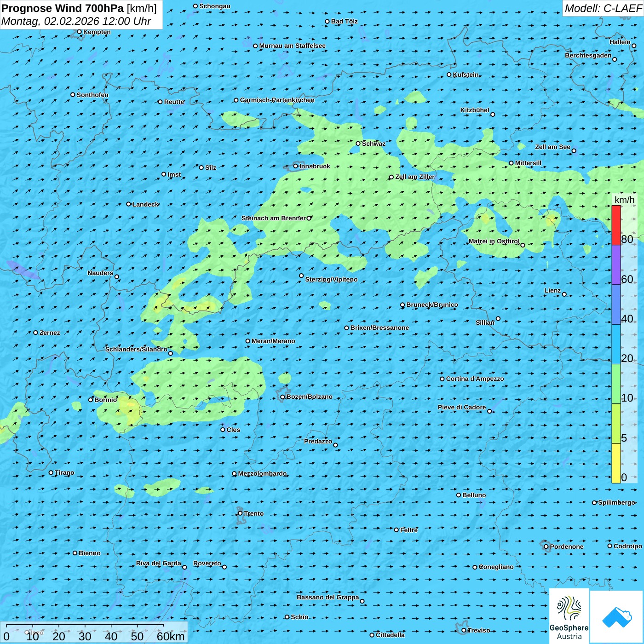Click the Zernez label
The height and width of the screenshot is (644, 644).
point(50,333)
